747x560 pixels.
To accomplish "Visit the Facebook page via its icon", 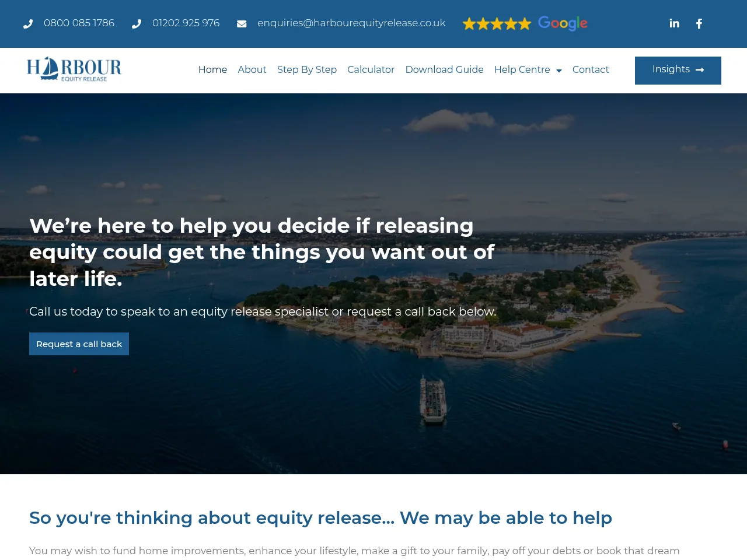I will (x=699, y=23).
